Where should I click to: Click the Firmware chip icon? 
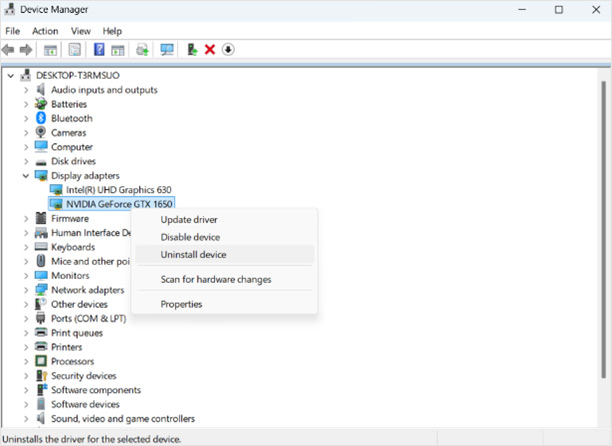pyautogui.click(x=41, y=218)
